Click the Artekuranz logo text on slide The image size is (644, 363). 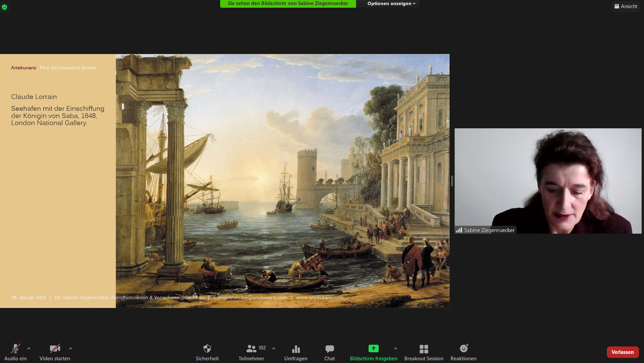pyautogui.click(x=24, y=68)
